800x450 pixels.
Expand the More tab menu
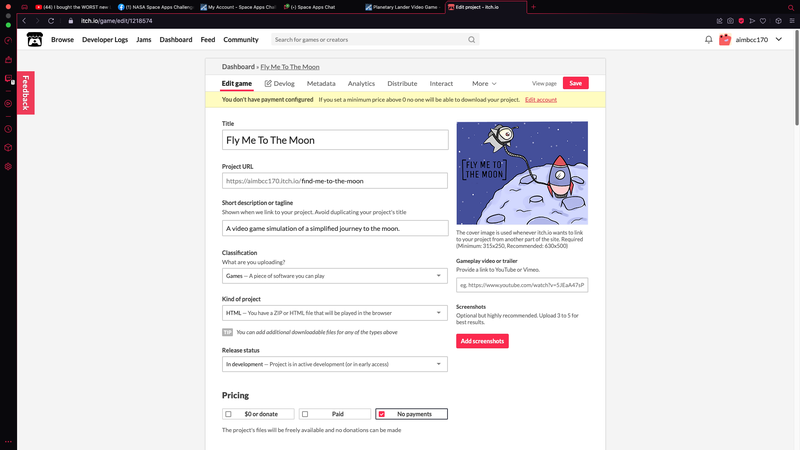pos(484,83)
